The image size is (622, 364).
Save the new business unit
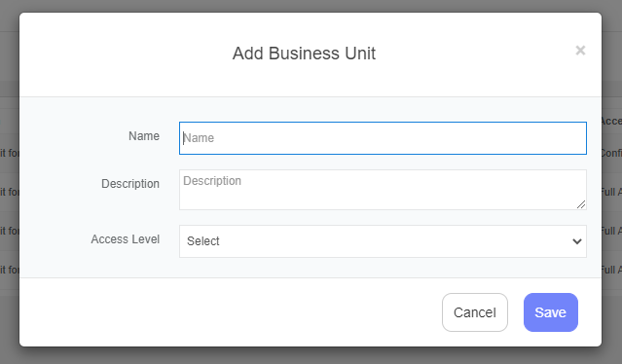click(x=551, y=312)
